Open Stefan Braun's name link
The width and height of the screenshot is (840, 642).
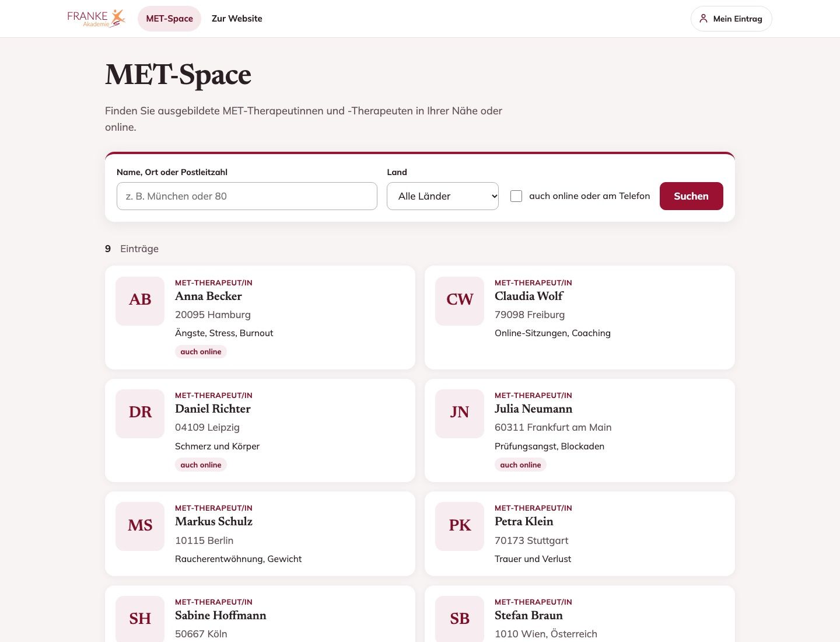tap(528, 616)
